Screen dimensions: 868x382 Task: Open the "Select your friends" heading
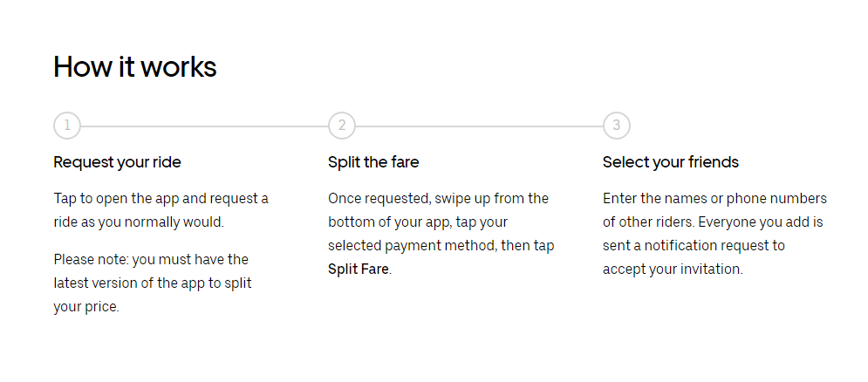tap(670, 162)
